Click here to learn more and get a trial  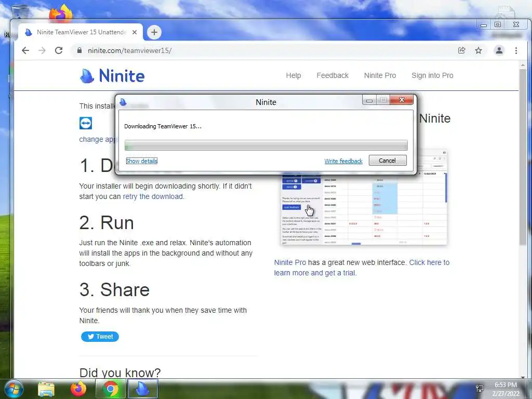pos(362,268)
